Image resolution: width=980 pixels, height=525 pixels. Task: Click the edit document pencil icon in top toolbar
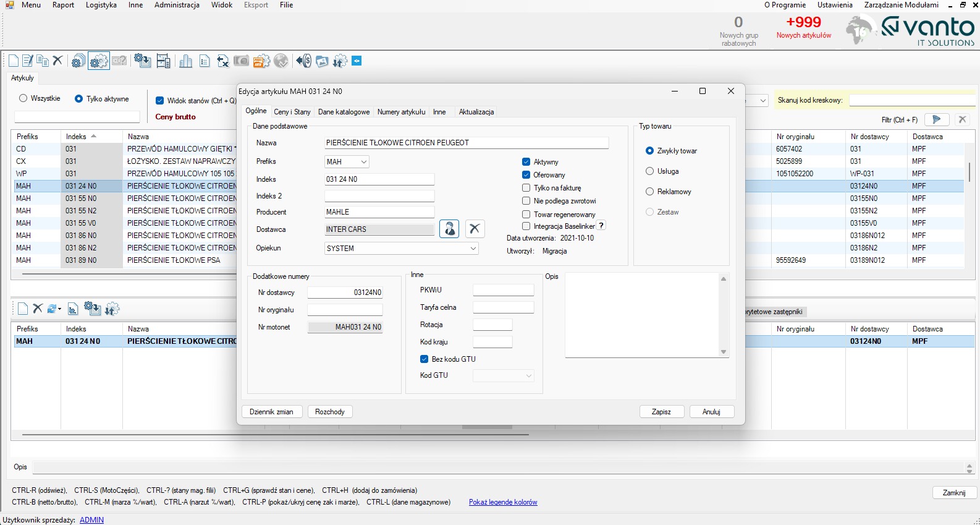tap(28, 61)
